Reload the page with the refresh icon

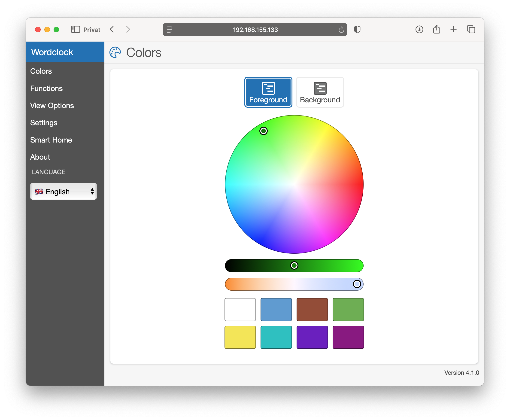pos(341,30)
